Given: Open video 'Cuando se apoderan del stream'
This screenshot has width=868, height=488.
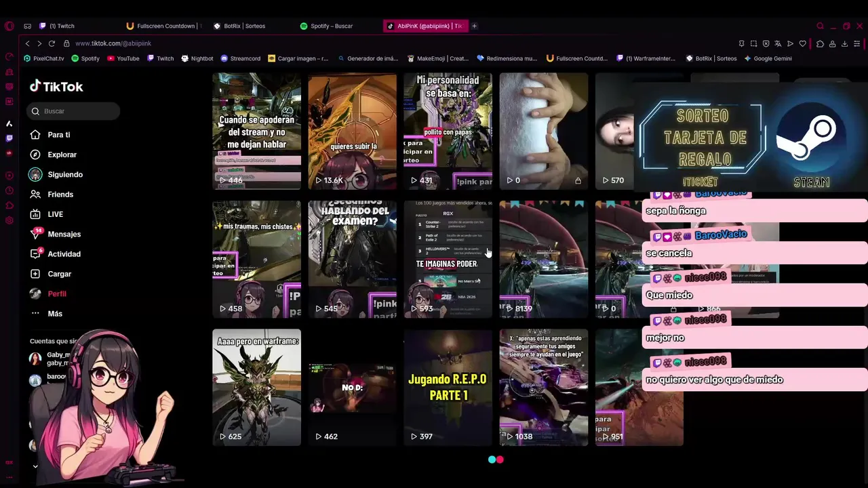Looking at the screenshot, I should click(x=256, y=131).
